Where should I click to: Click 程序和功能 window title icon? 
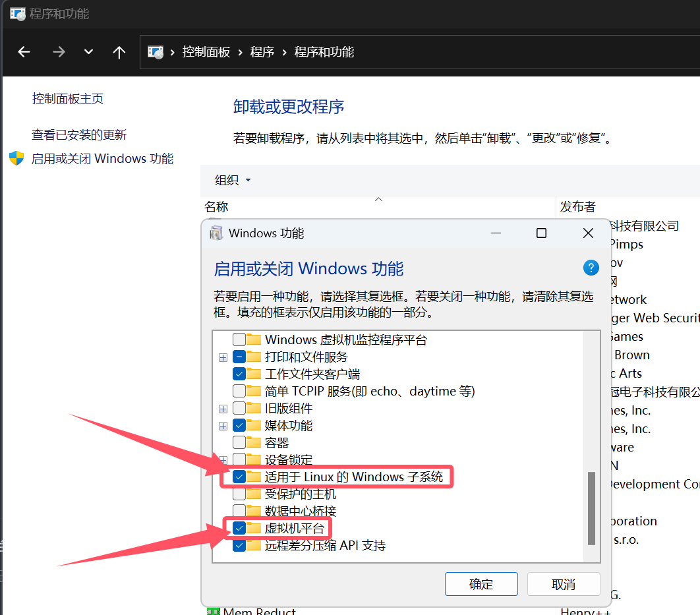(x=18, y=14)
